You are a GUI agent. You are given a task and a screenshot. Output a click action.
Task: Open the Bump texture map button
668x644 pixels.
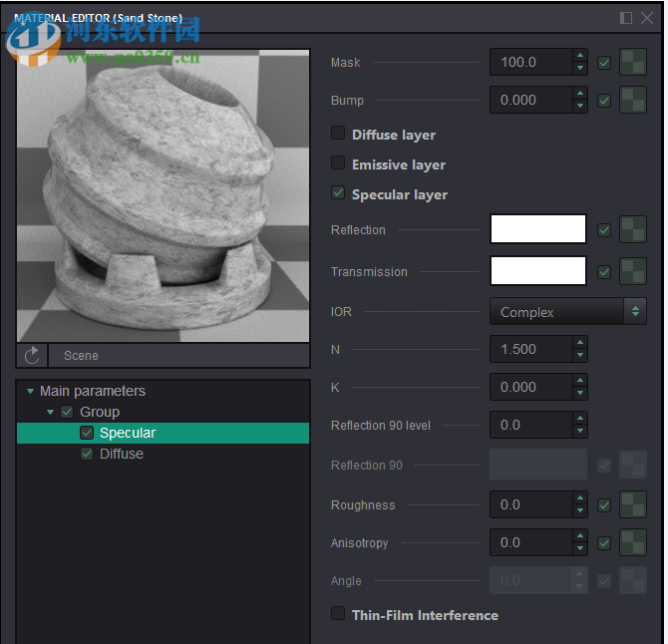[x=633, y=100]
